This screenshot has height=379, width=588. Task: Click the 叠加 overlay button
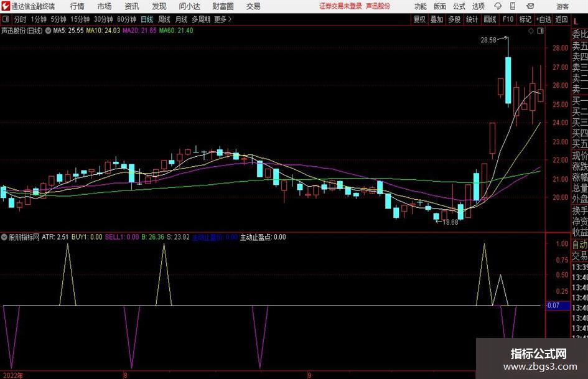[x=437, y=19]
